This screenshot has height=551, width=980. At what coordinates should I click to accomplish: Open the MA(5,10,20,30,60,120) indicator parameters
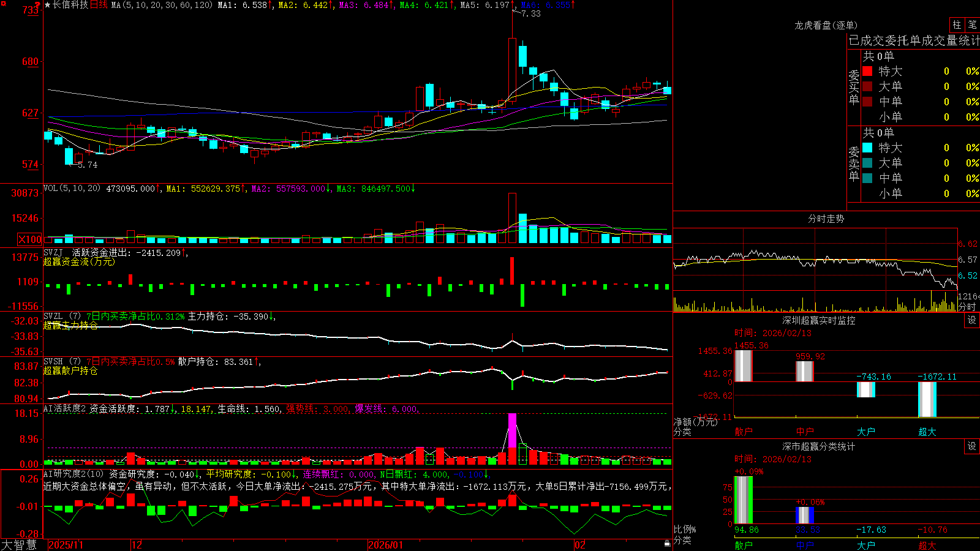click(162, 5)
